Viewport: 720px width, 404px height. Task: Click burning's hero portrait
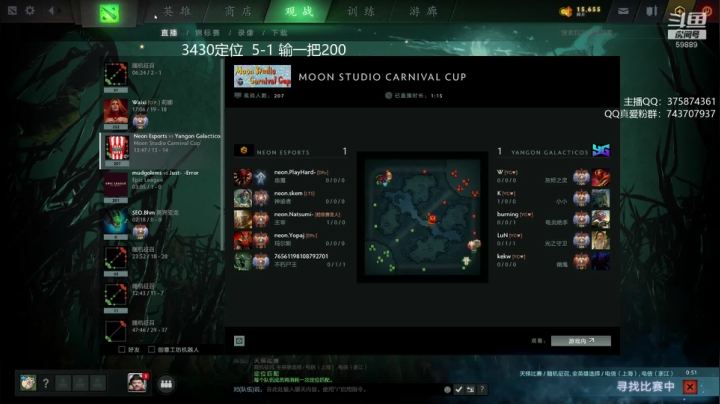pyautogui.click(x=601, y=219)
